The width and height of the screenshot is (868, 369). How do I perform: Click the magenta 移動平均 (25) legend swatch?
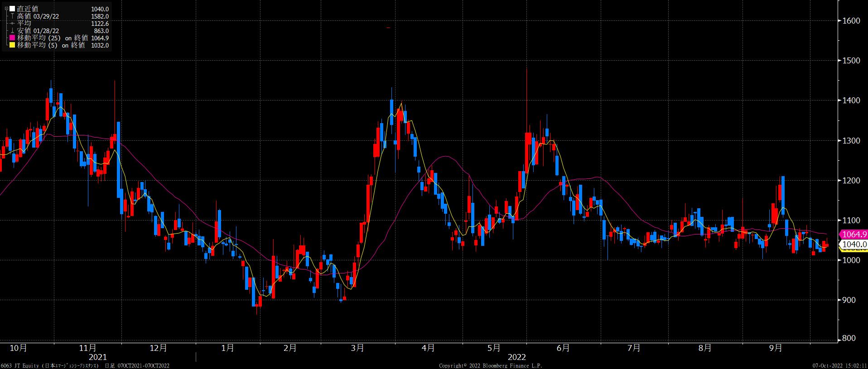12,38
